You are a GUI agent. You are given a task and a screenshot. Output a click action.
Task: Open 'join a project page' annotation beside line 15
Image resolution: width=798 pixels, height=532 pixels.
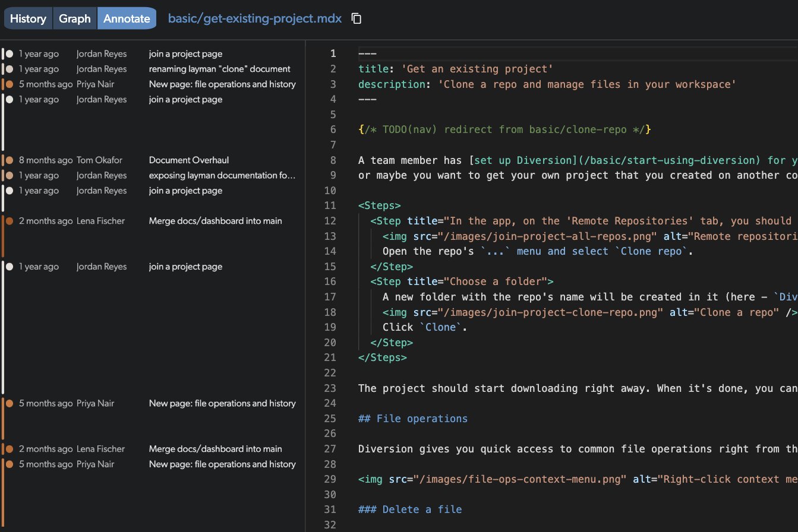(185, 267)
